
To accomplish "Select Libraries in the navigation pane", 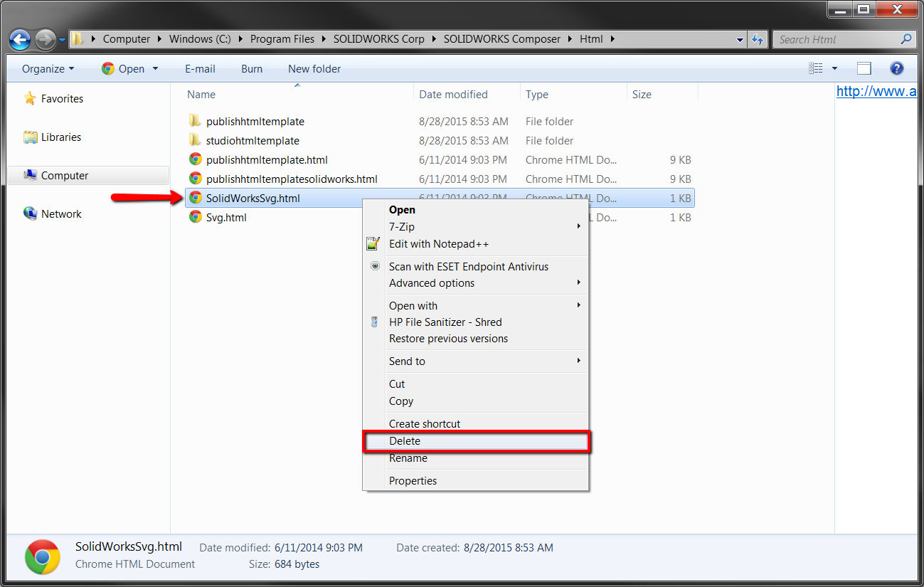I will (61, 137).
